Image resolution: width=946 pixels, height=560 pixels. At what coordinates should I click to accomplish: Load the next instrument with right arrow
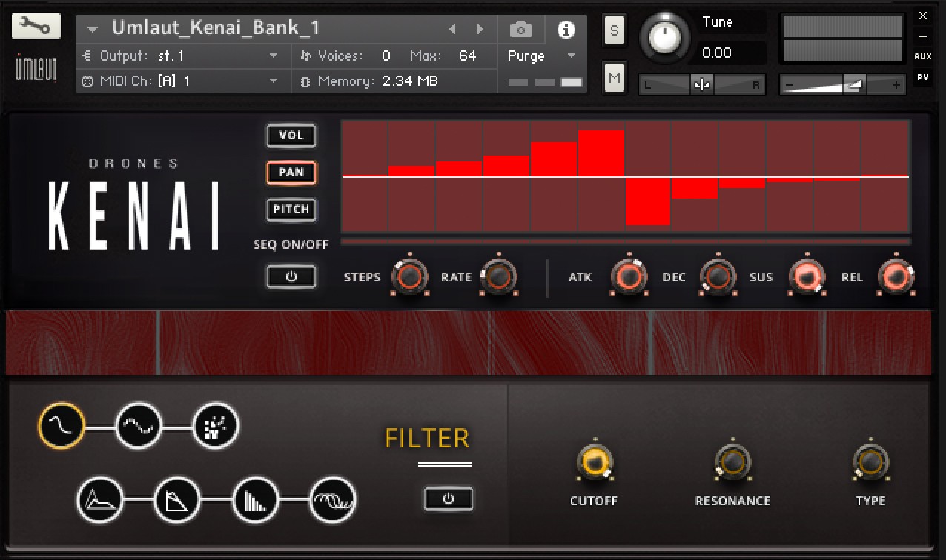tap(480, 30)
